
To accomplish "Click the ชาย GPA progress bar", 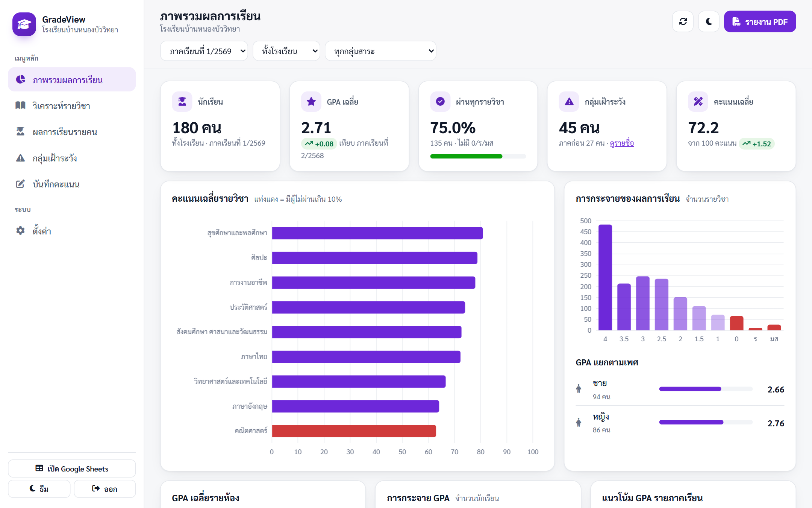I will [x=706, y=389].
